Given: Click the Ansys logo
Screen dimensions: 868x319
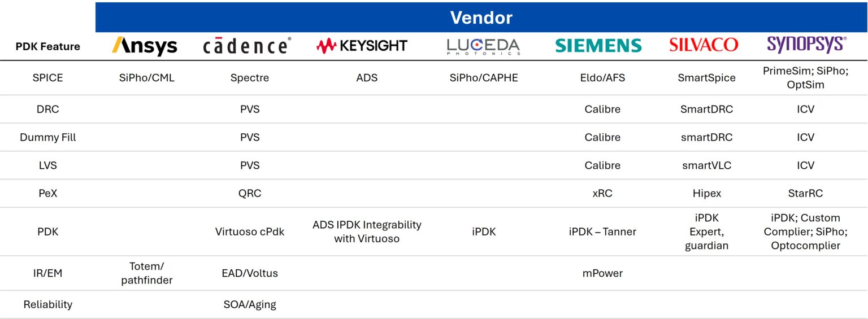Looking at the screenshot, I should click(x=145, y=46).
